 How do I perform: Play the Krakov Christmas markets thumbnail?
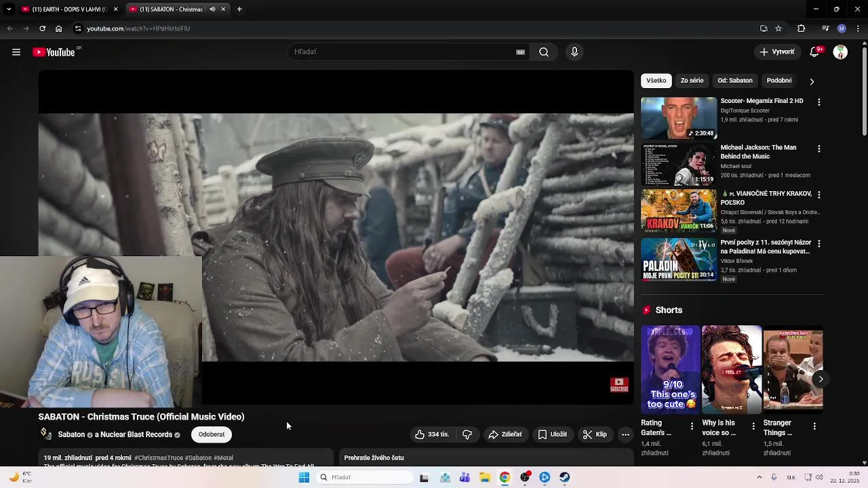tap(679, 211)
